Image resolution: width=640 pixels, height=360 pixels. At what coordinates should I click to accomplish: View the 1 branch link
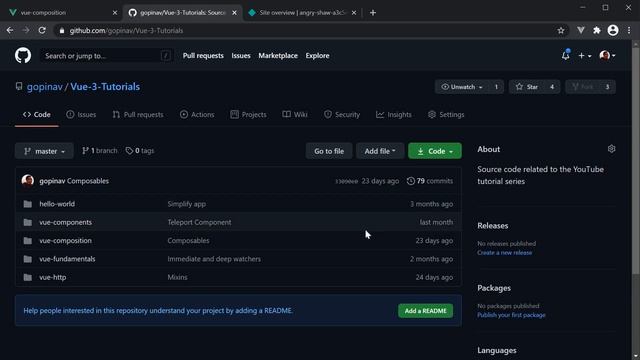(x=100, y=151)
